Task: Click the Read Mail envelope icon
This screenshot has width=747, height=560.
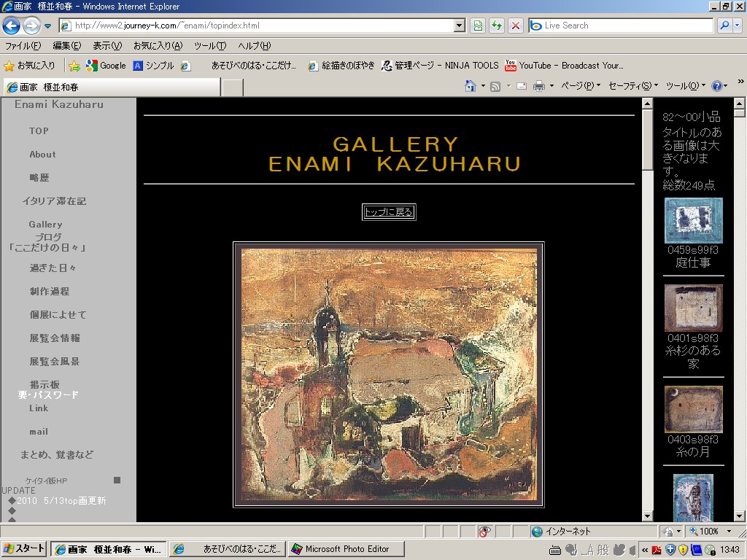Action: point(522,86)
